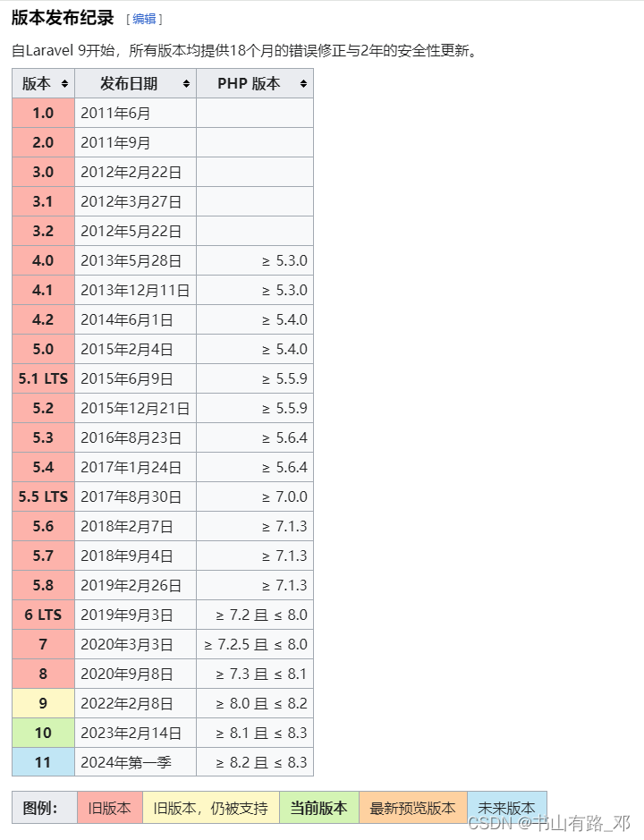Click version cell 2.0
This screenshot has height=840, width=644.
44,142
